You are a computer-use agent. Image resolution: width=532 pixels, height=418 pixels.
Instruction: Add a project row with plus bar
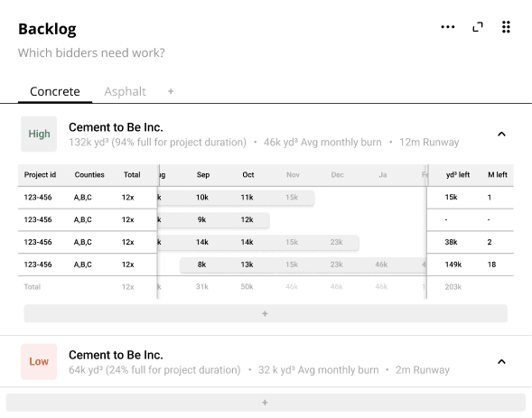point(266,313)
